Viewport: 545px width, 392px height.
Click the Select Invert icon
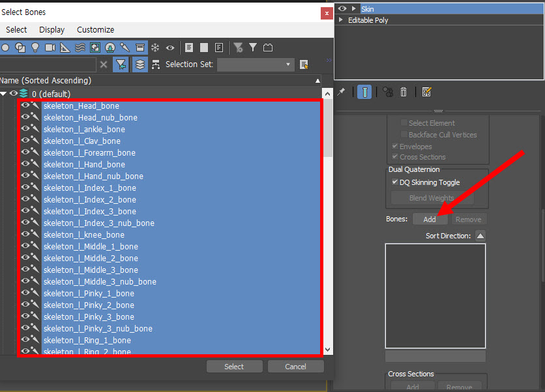pos(219,48)
